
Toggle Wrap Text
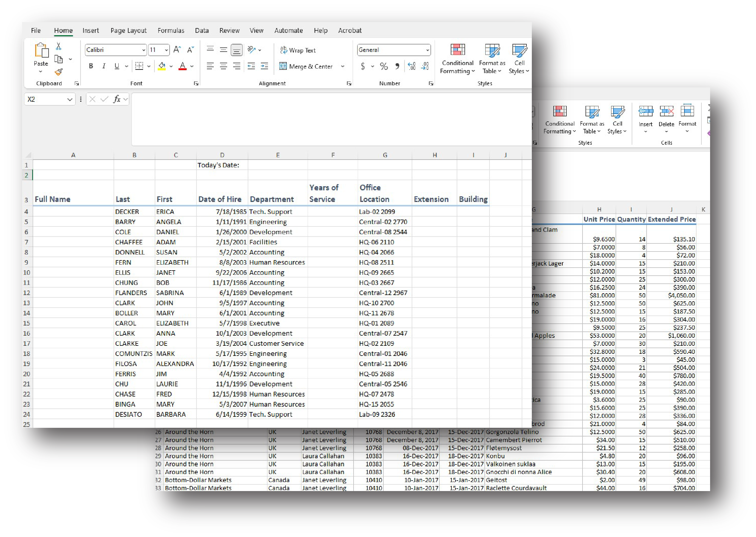pyautogui.click(x=298, y=50)
